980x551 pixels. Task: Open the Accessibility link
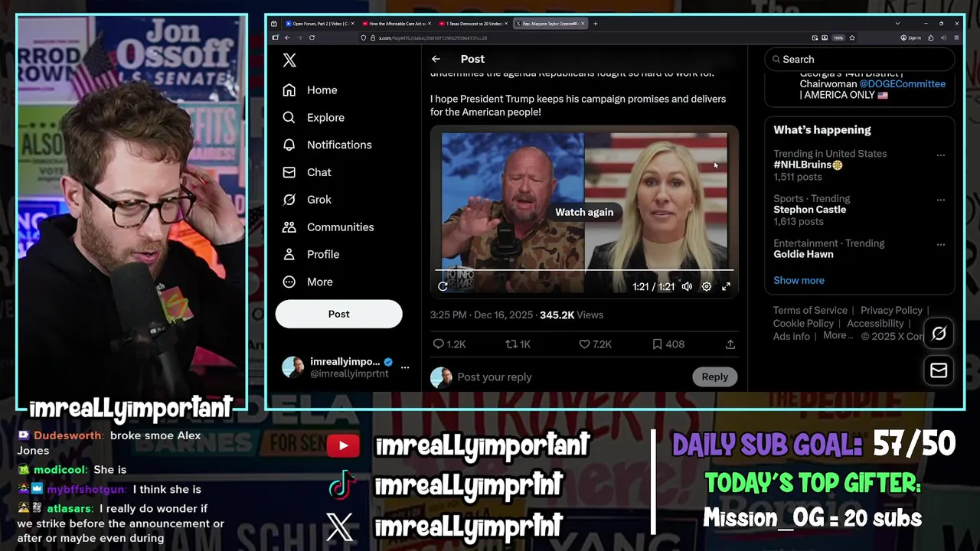[875, 324]
